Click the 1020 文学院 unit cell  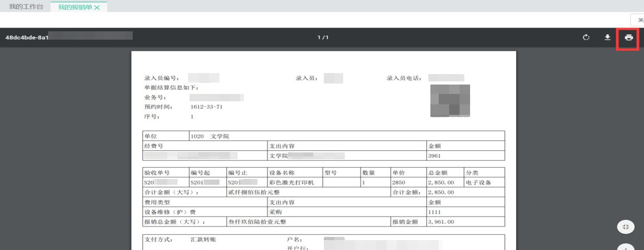pyautogui.click(x=210, y=136)
